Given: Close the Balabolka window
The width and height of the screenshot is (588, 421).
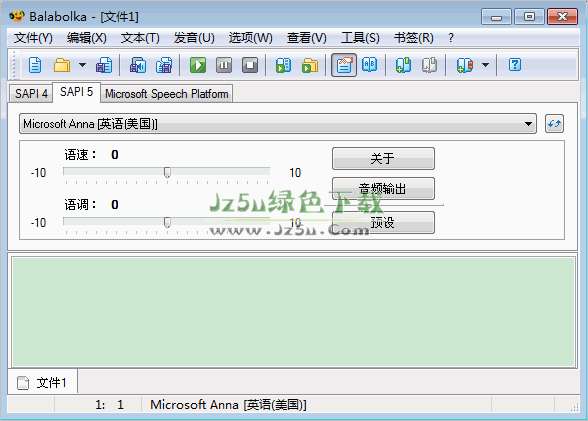Looking at the screenshot, I should click(x=562, y=17).
